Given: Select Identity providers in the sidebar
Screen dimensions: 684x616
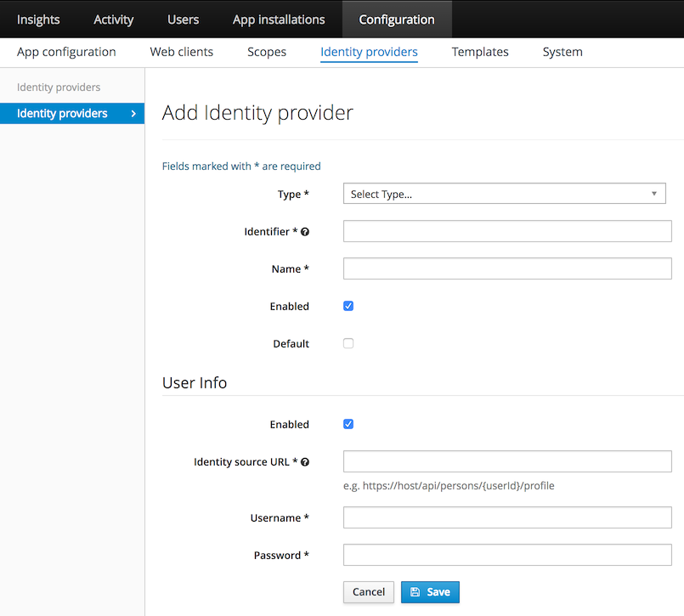Looking at the screenshot, I should point(72,113).
